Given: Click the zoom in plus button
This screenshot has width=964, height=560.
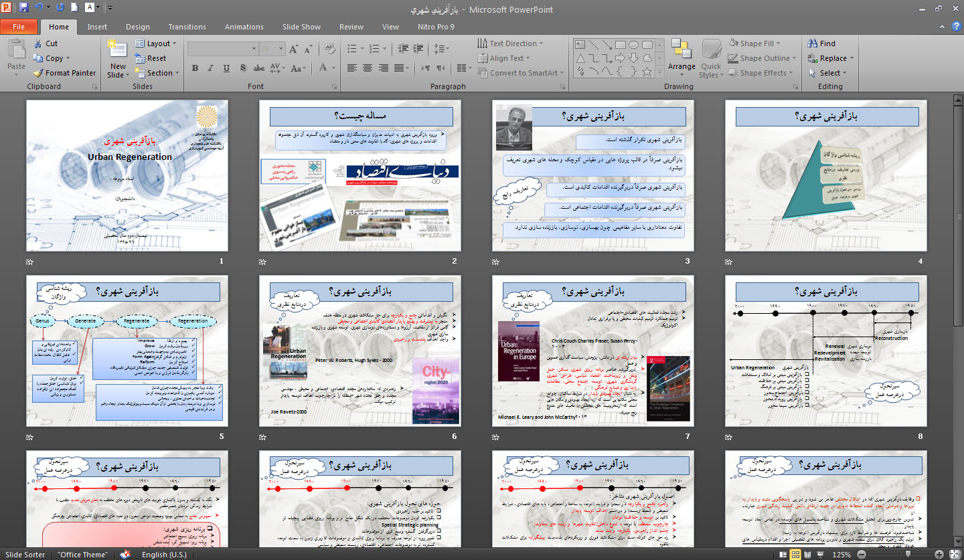Looking at the screenshot, I should (939, 555).
